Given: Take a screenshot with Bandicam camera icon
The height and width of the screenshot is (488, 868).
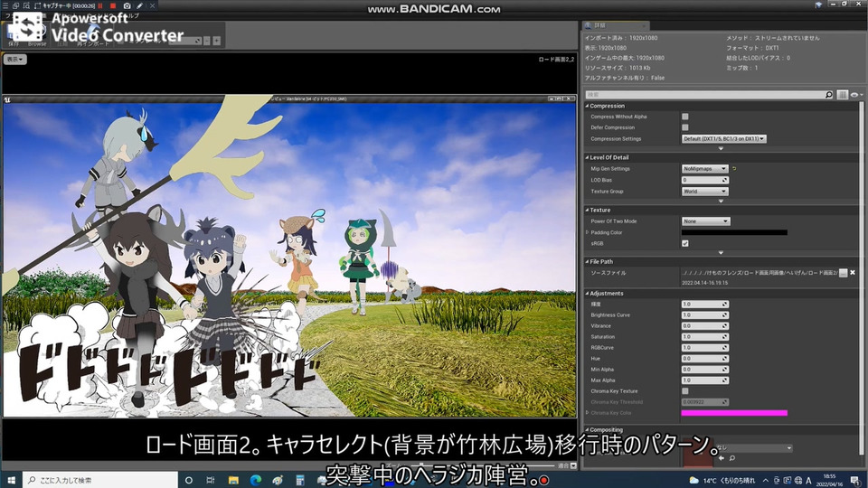Looking at the screenshot, I should (127, 5).
